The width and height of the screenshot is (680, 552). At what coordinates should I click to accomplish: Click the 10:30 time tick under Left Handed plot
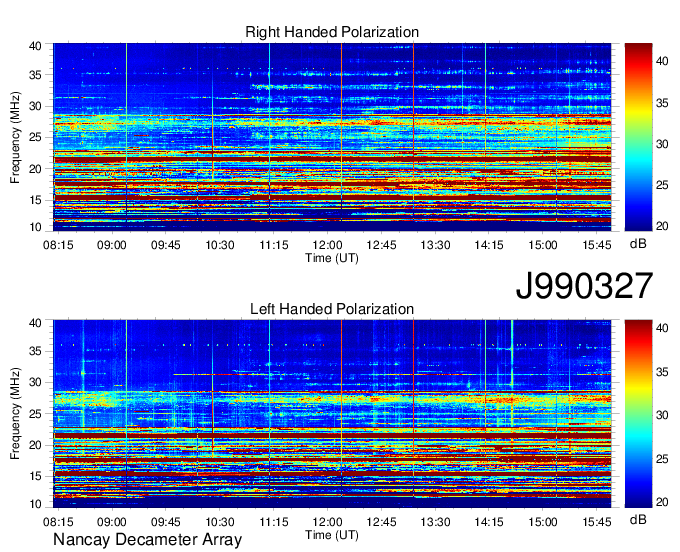220,522
